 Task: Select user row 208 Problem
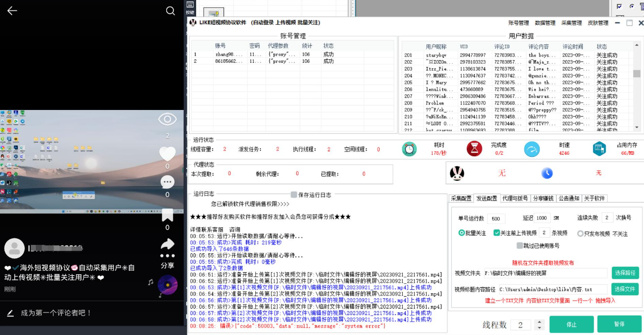tap(518, 103)
